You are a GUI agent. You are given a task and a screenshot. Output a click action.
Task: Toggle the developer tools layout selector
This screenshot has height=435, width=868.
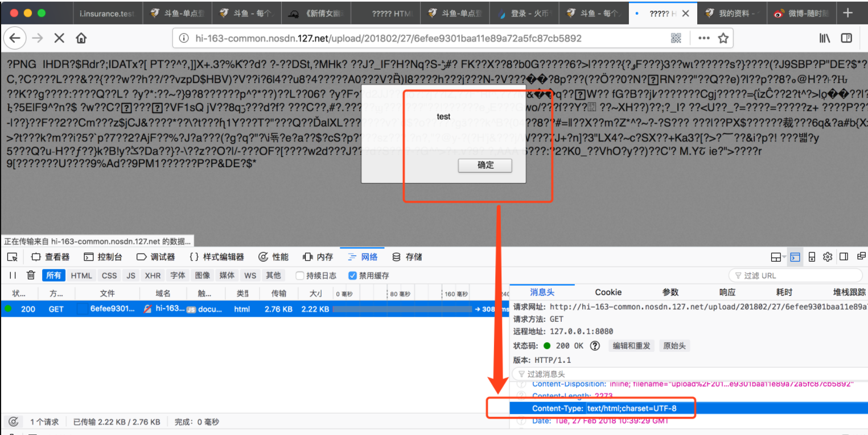(x=778, y=257)
